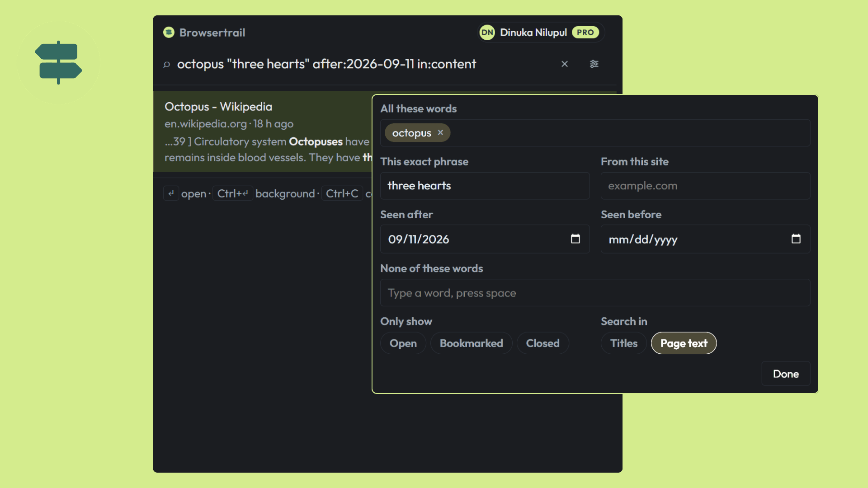Screen dimensions: 868x488
Task: Click the main search query text box
Action: [x=326, y=64]
